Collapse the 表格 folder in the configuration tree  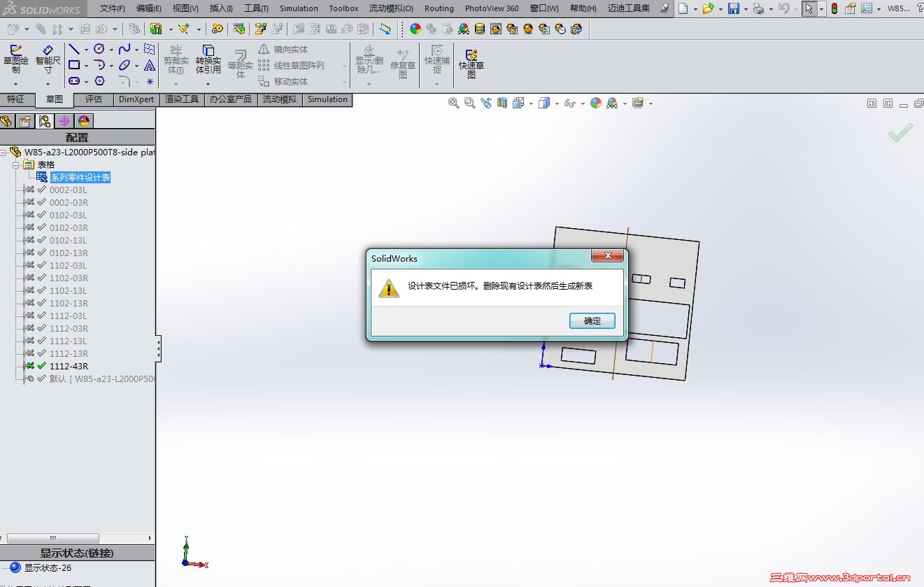(16, 165)
